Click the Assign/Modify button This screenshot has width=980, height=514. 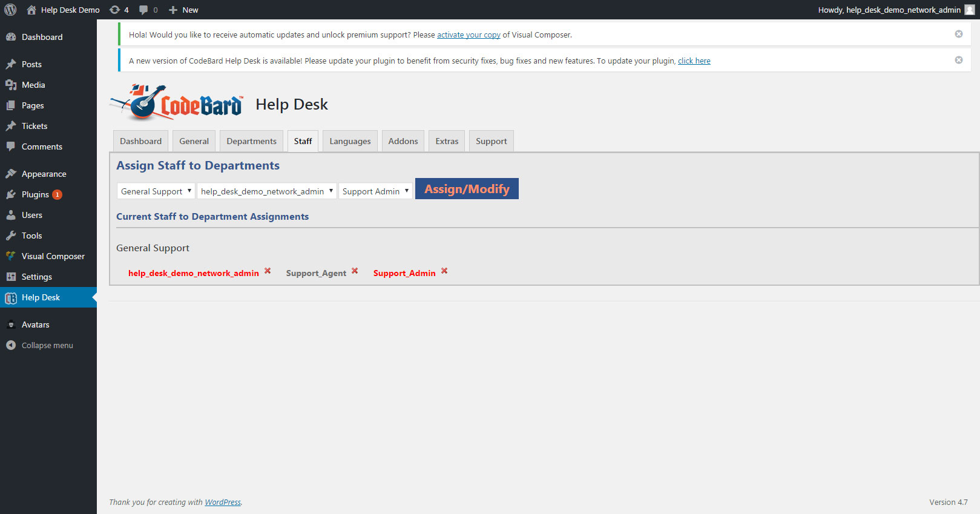coord(467,189)
